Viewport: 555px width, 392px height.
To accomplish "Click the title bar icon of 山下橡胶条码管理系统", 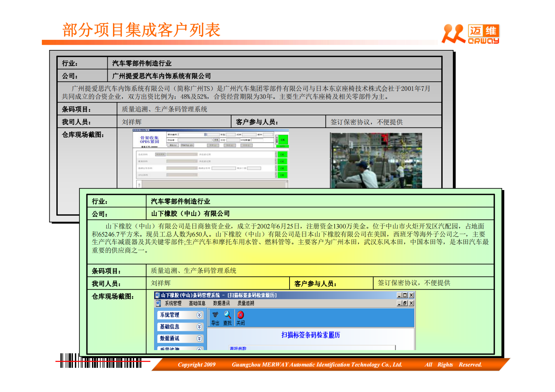I will (x=158, y=295).
